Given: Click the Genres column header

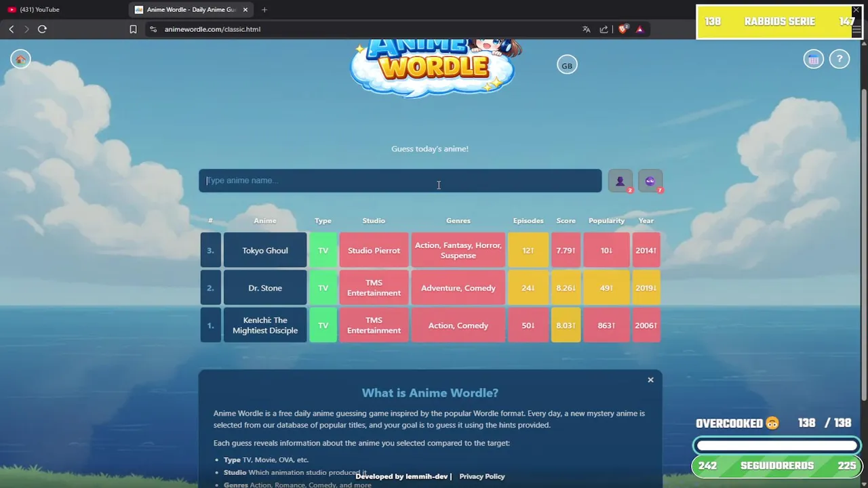Looking at the screenshot, I should pos(458,221).
